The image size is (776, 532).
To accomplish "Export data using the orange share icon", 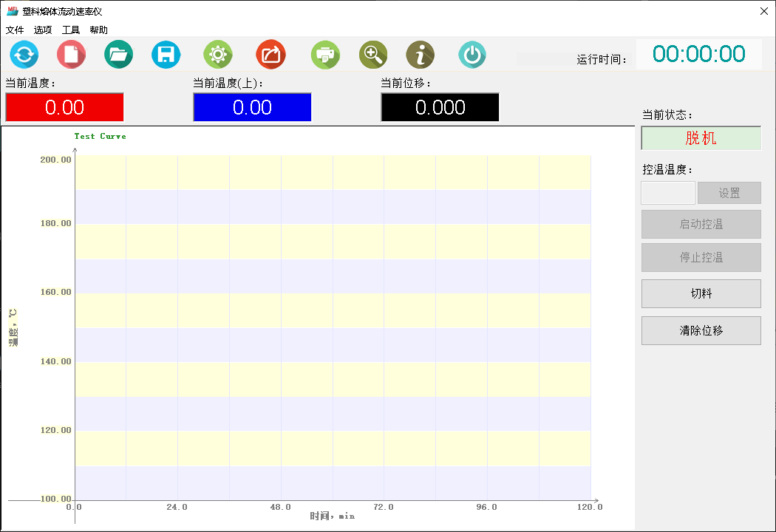I will point(270,55).
